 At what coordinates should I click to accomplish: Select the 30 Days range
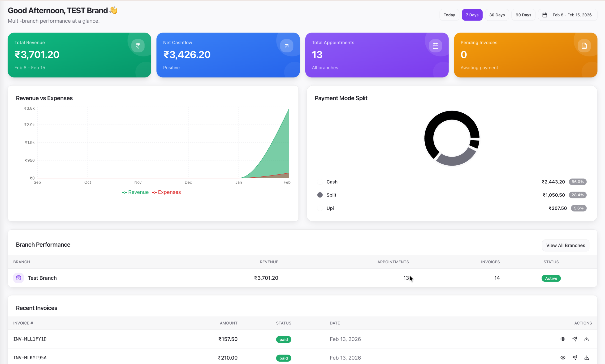pos(497,15)
